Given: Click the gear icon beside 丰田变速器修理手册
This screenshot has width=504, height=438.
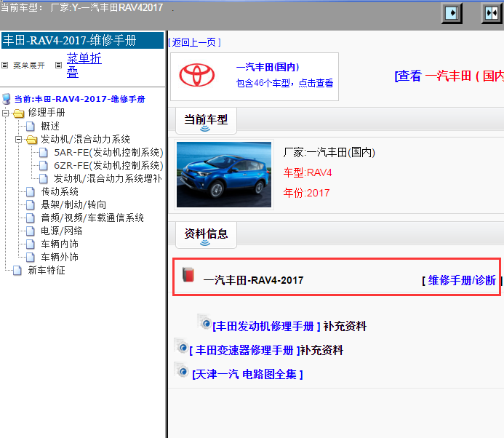Looking at the screenshot, I should click(182, 346).
